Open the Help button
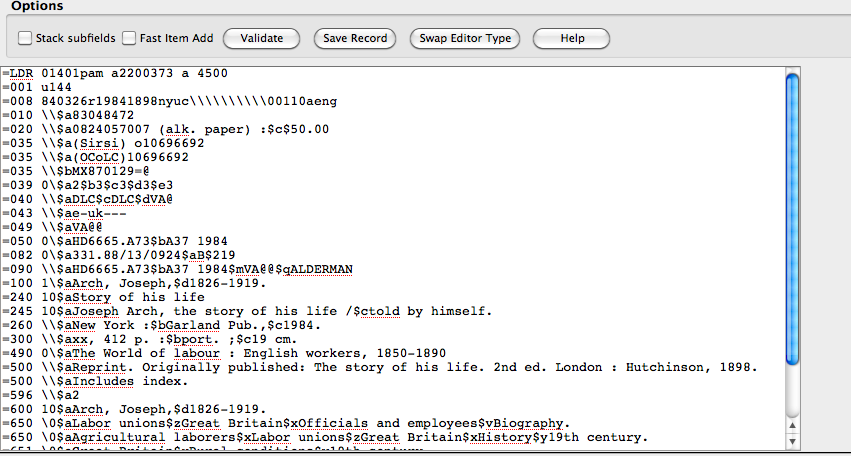Screen dimensions: 851x456 tap(572, 39)
